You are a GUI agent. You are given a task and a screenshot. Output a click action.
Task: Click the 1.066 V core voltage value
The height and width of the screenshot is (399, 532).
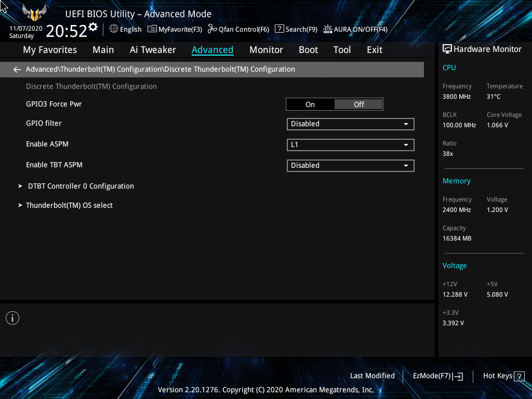[497, 125]
